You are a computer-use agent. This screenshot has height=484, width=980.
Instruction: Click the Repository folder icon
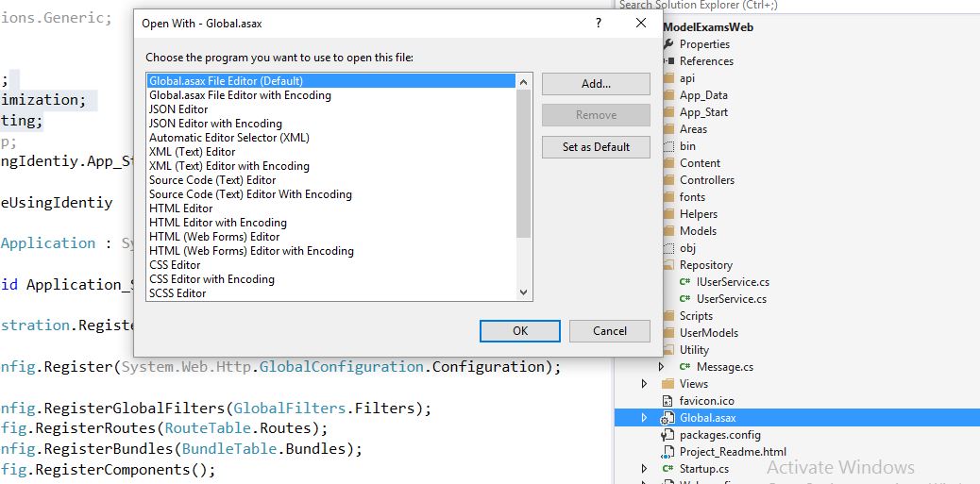tap(668, 265)
